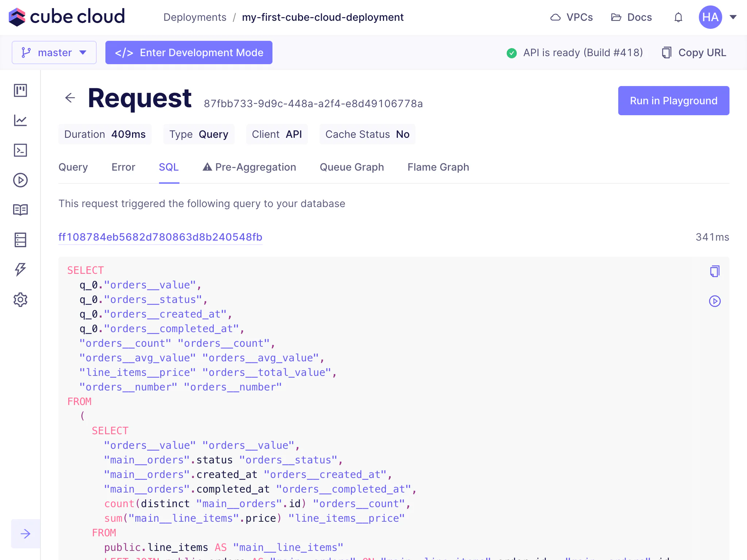Switch to the Flame Graph tab
This screenshot has height=560, width=747.
pos(438,167)
